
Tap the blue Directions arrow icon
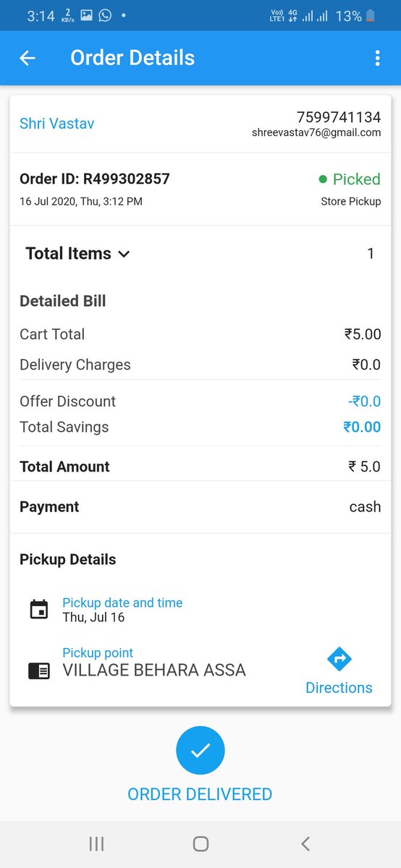[x=339, y=659]
